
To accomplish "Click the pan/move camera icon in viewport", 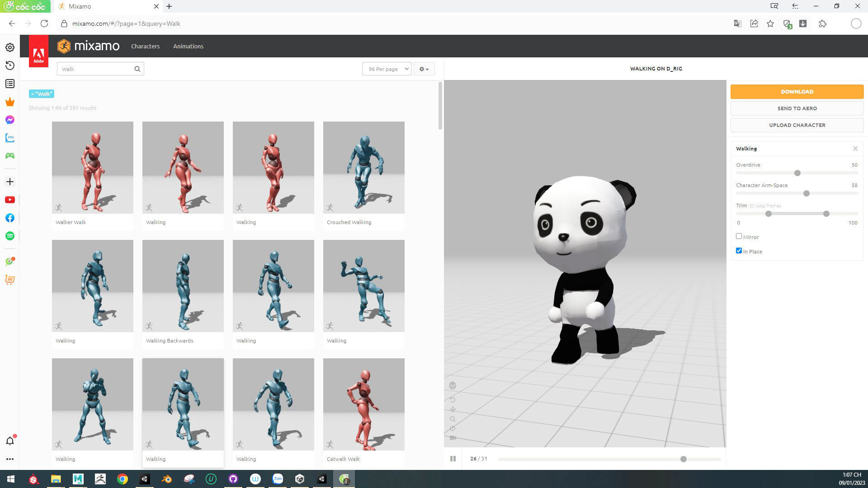I will (453, 409).
